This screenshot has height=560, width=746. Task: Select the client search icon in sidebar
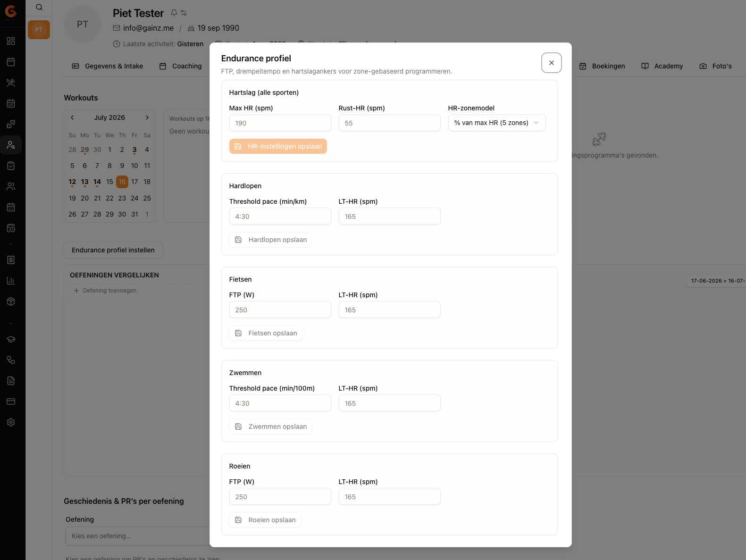[x=11, y=145]
